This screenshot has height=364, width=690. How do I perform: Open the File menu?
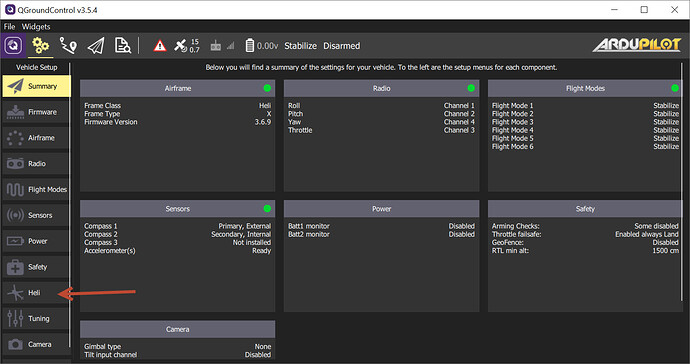[9, 26]
